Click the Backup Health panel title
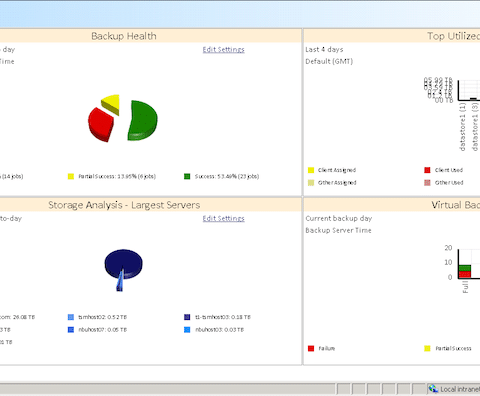The image size is (480, 396). click(x=124, y=36)
